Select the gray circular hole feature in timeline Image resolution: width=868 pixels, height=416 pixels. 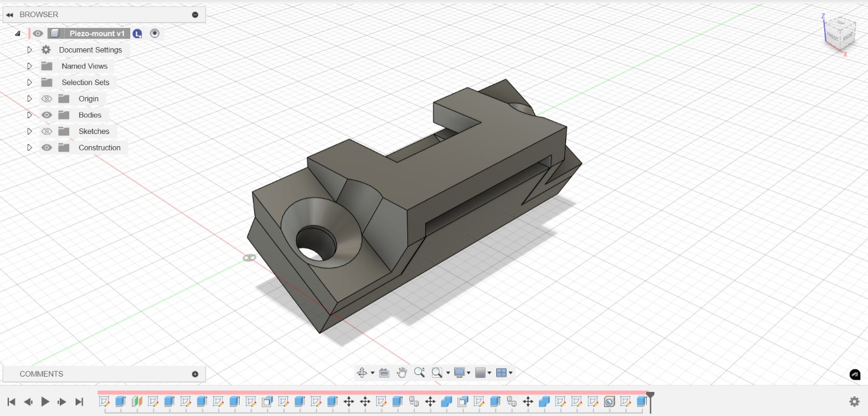tap(609, 401)
